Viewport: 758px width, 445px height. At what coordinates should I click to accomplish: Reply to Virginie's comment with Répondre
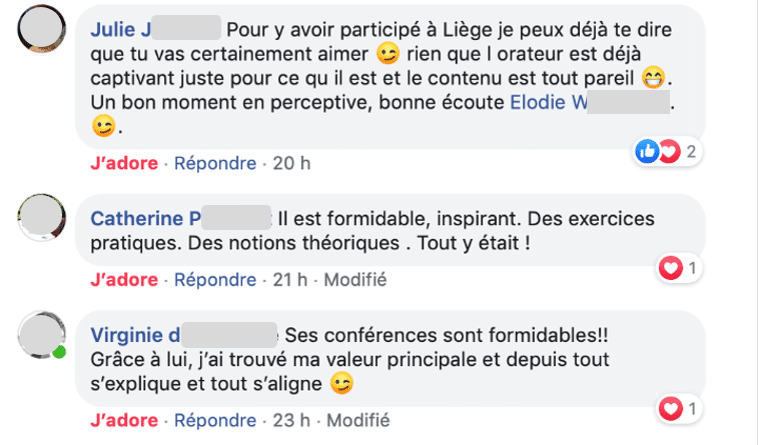click(215, 420)
